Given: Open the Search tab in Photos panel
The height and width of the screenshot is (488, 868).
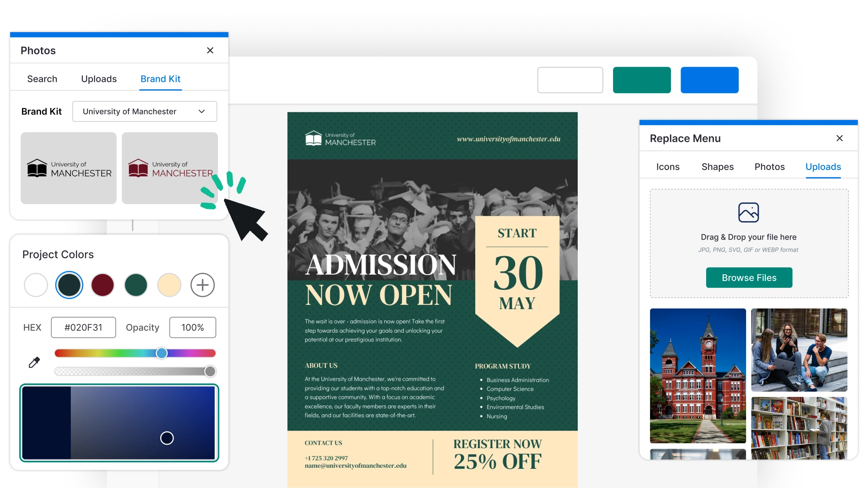Looking at the screenshot, I should pos(42,78).
